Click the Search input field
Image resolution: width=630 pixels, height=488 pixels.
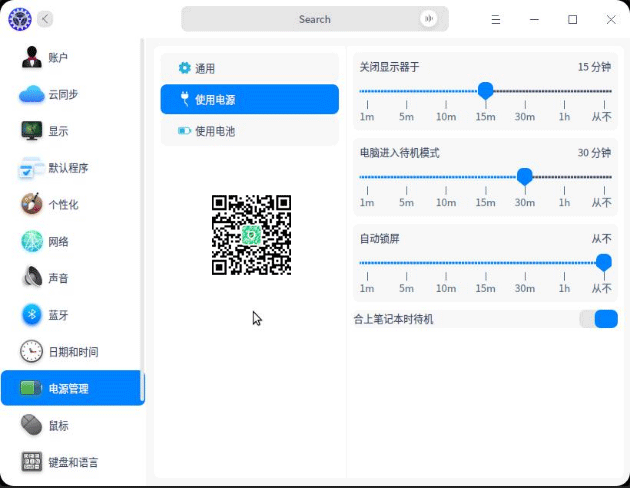315,19
